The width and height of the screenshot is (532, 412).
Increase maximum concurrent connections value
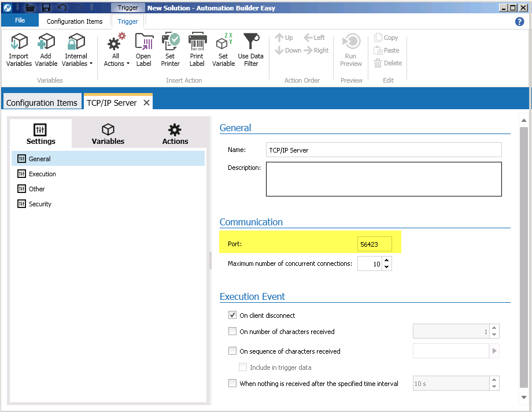387,261
